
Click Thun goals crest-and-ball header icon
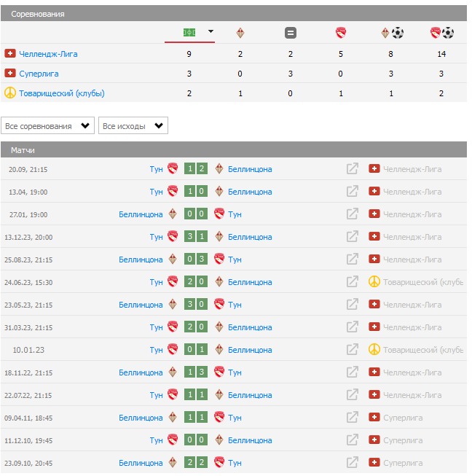coord(442,33)
